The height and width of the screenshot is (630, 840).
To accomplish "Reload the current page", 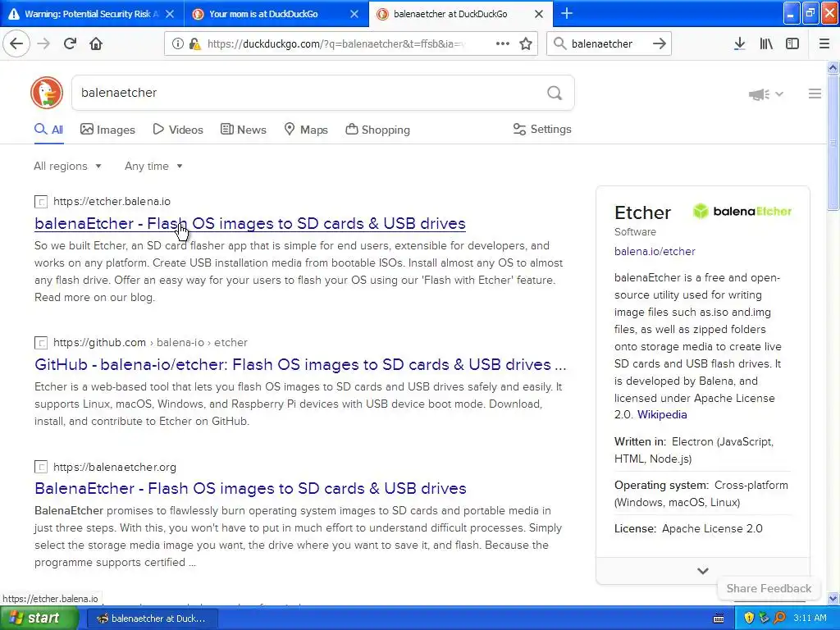I will point(70,43).
